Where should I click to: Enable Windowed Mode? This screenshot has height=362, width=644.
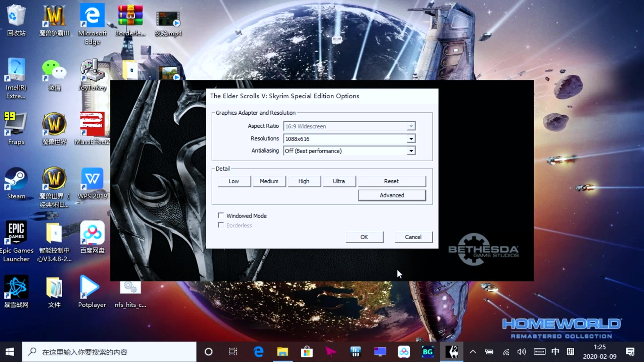(x=221, y=215)
